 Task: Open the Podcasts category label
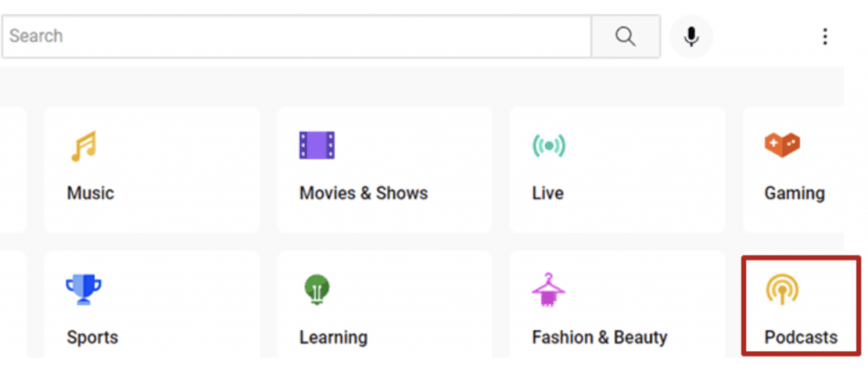[801, 338]
